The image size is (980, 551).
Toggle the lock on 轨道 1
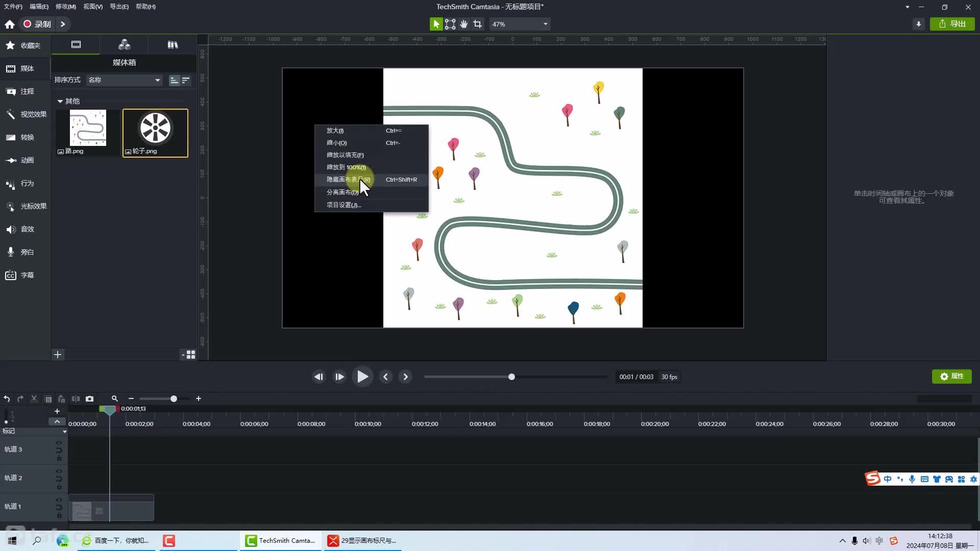click(59, 515)
